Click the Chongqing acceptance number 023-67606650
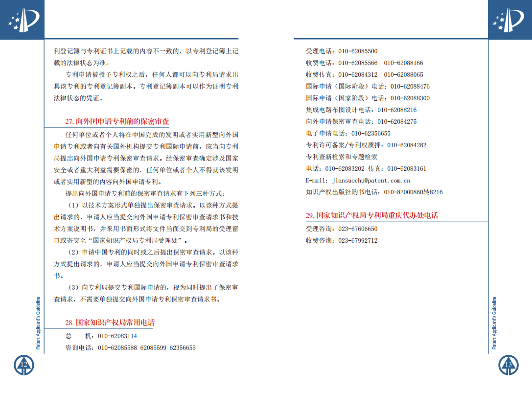This screenshot has width=532, height=394. pyautogui.click(x=358, y=229)
